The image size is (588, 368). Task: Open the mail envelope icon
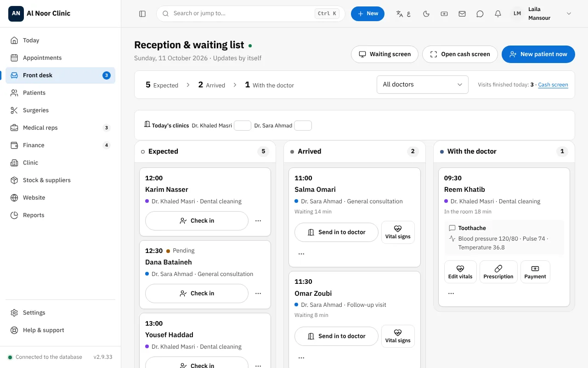[462, 14]
